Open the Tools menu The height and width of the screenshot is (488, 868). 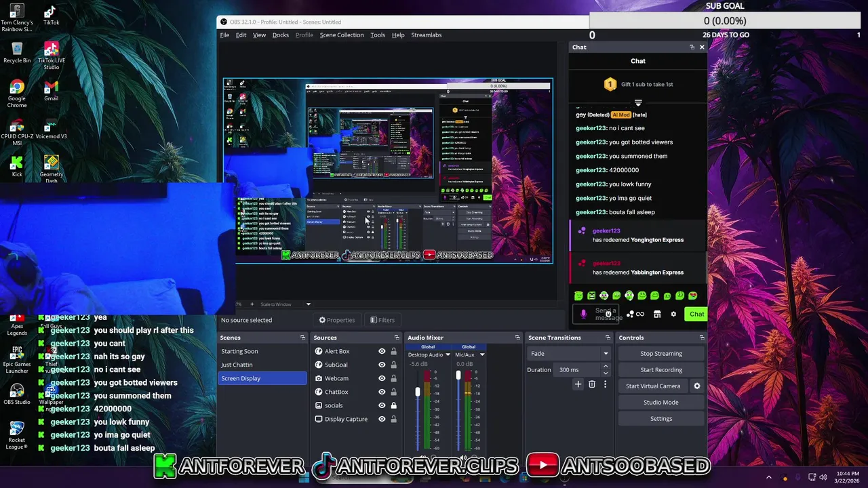(x=378, y=35)
